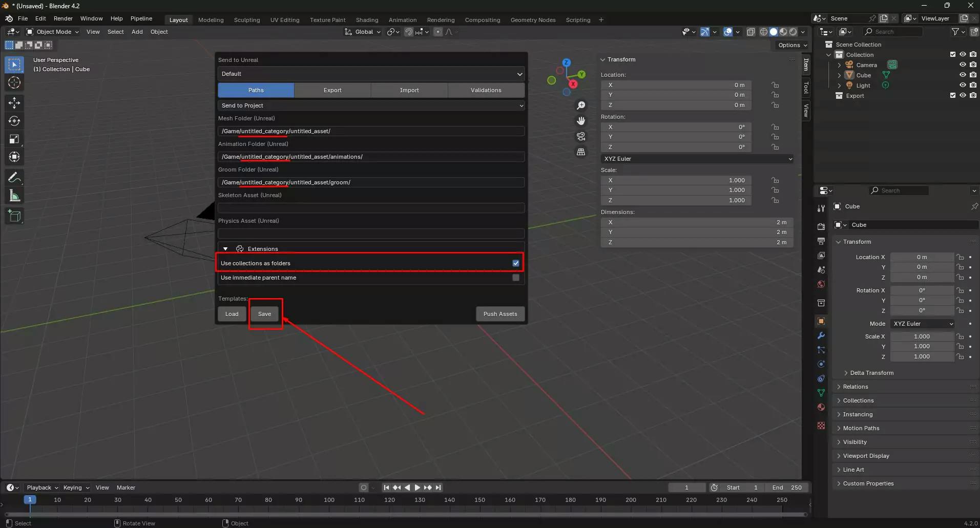Select the Transform tool
980x528 pixels.
click(x=14, y=157)
